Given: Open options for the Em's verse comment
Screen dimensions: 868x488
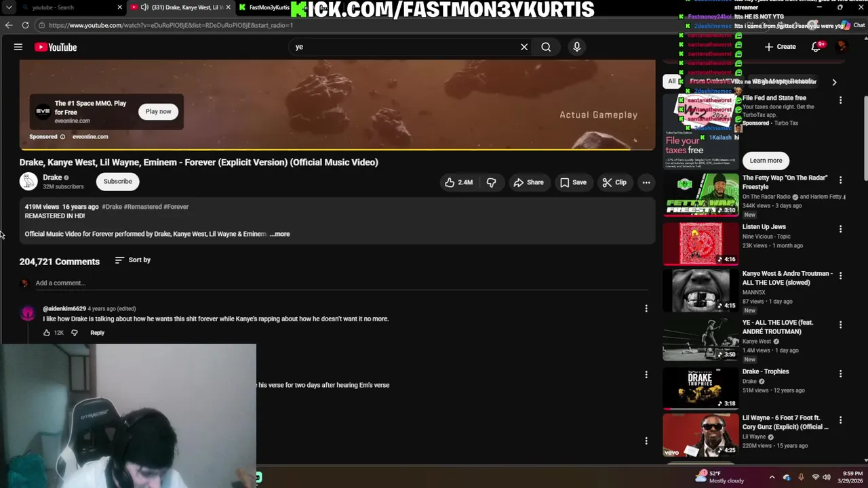Looking at the screenshot, I should point(646,374).
